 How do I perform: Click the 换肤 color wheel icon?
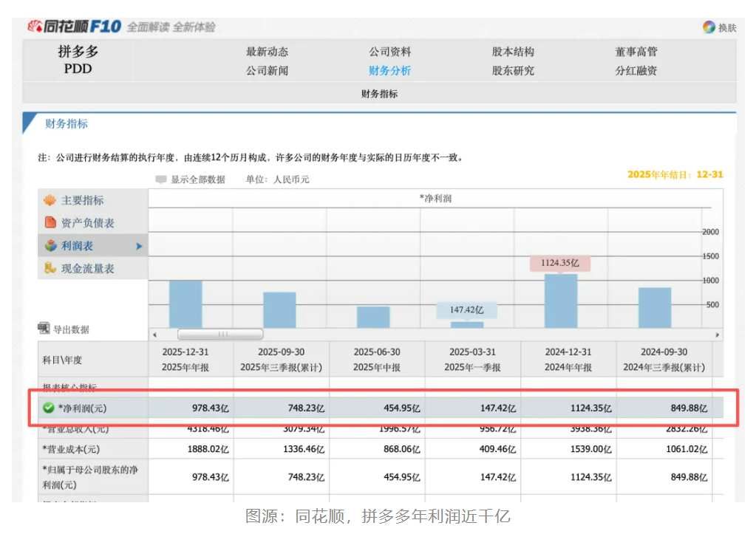tap(709, 27)
